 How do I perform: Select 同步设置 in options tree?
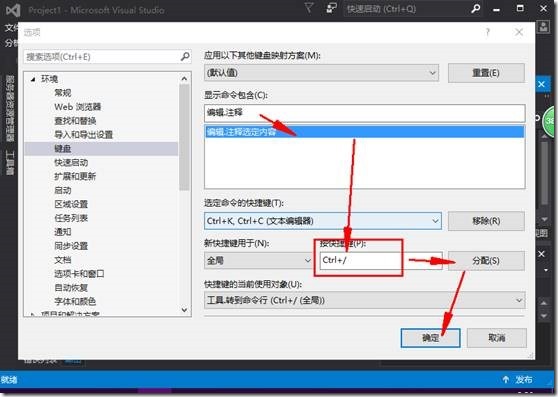click(x=71, y=246)
